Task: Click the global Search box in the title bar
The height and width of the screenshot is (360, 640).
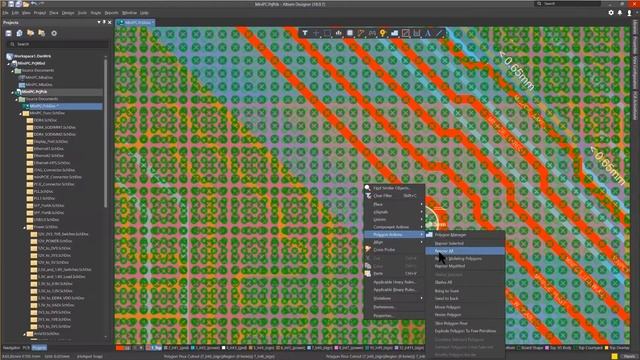Action: (x=567, y=4)
